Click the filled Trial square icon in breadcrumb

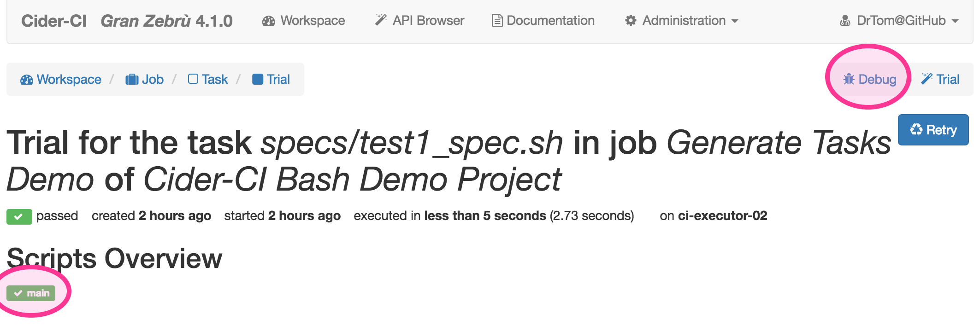pyautogui.click(x=258, y=79)
